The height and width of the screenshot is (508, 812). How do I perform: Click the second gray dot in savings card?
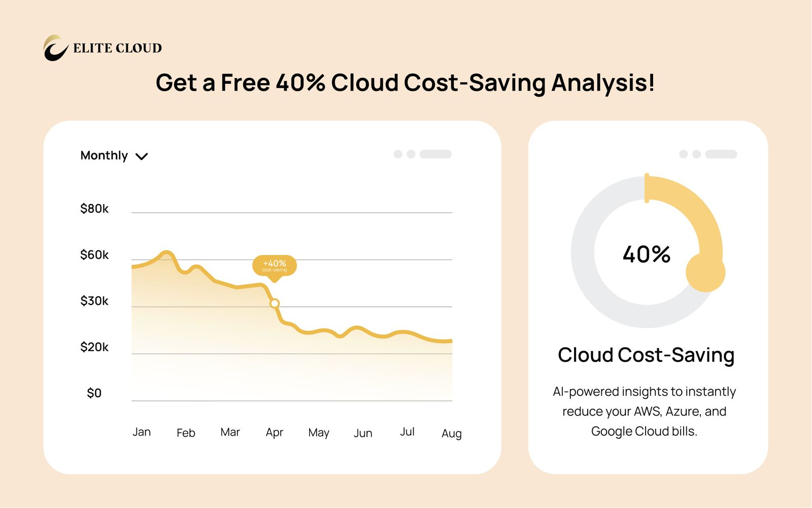point(697,154)
